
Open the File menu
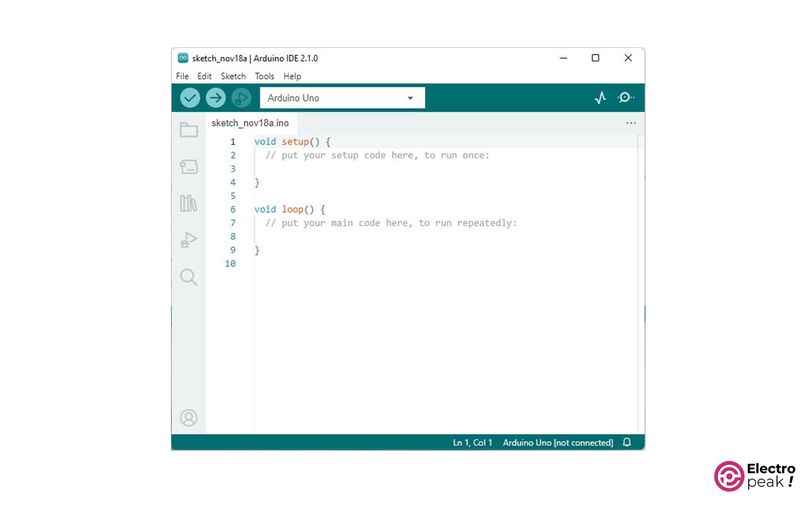point(182,76)
